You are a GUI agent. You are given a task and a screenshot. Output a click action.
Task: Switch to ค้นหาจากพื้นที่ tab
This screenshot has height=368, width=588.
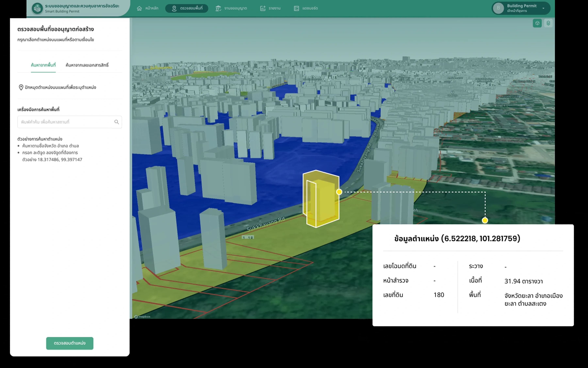click(x=43, y=65)
